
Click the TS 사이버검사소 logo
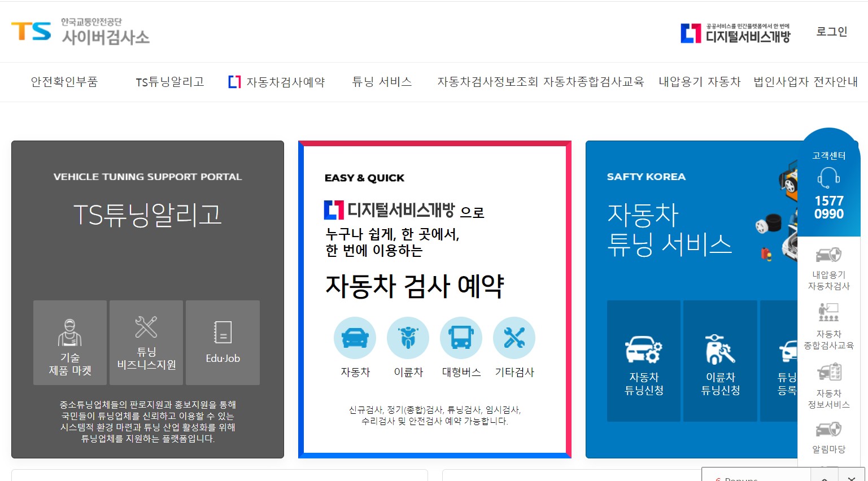[x=80, y=32]
